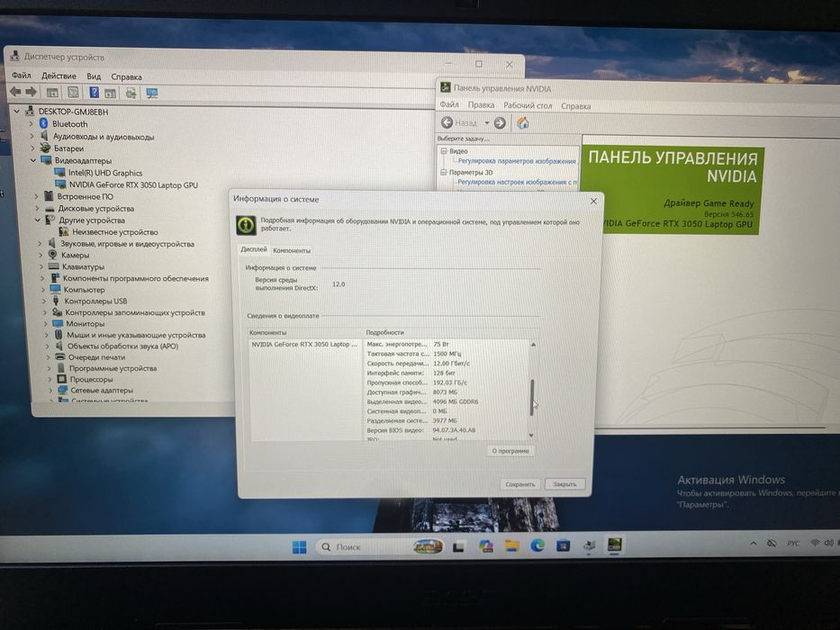Expand the Дисковые устройства node
Image resolution: width=840 pixels, height=630 pixels.
(x=37, y=209)
